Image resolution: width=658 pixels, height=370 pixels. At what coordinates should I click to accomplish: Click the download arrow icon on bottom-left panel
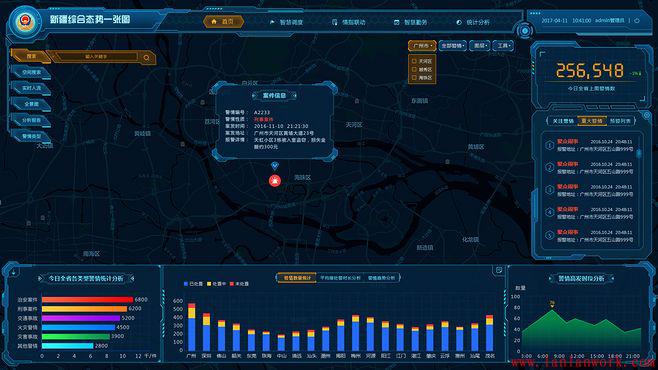(14, 273)
